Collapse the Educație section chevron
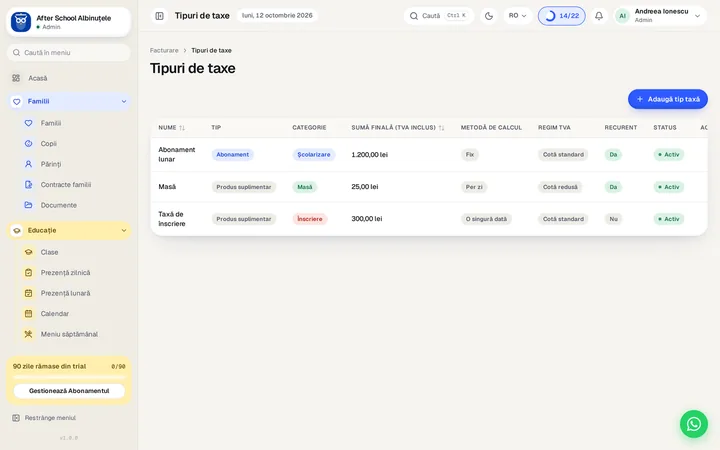The image size is (720, 450). 124,231
